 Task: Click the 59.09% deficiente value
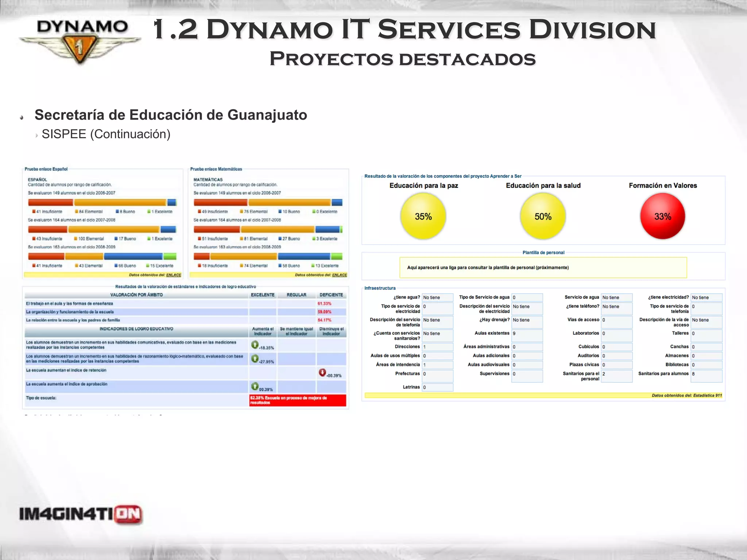pos(324,312)
